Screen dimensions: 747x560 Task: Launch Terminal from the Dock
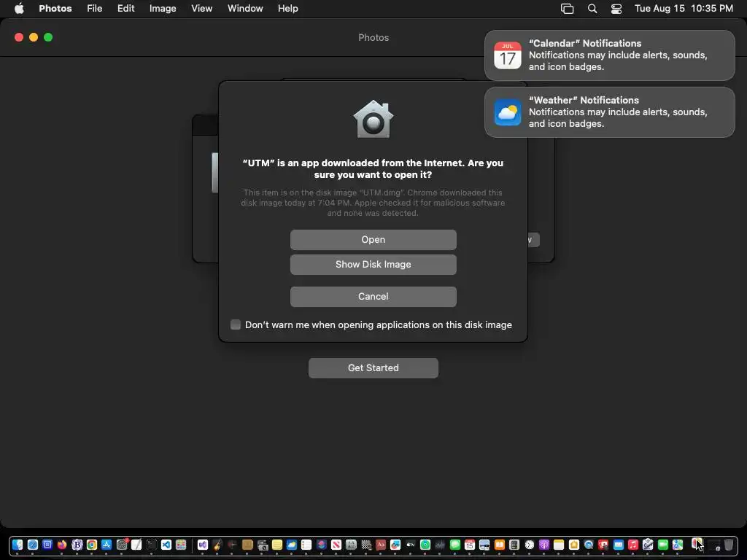tap(152, 545)
